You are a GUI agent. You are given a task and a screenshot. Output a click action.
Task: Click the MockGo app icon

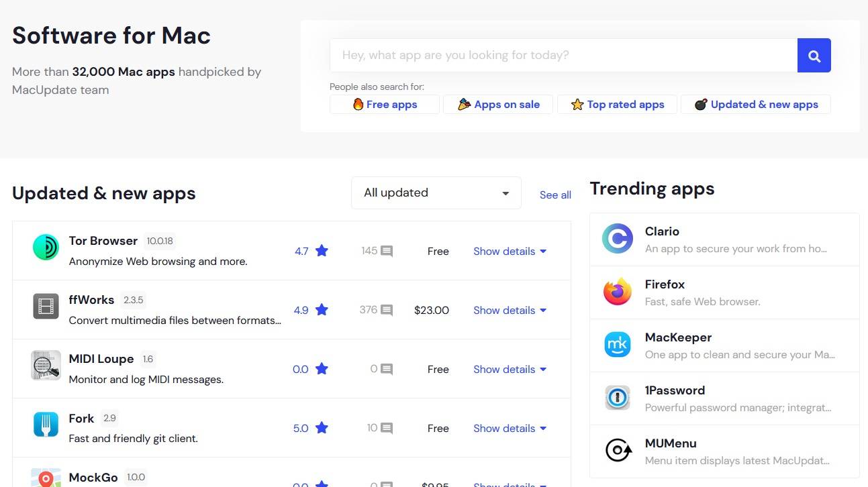[x=45, y=479]
